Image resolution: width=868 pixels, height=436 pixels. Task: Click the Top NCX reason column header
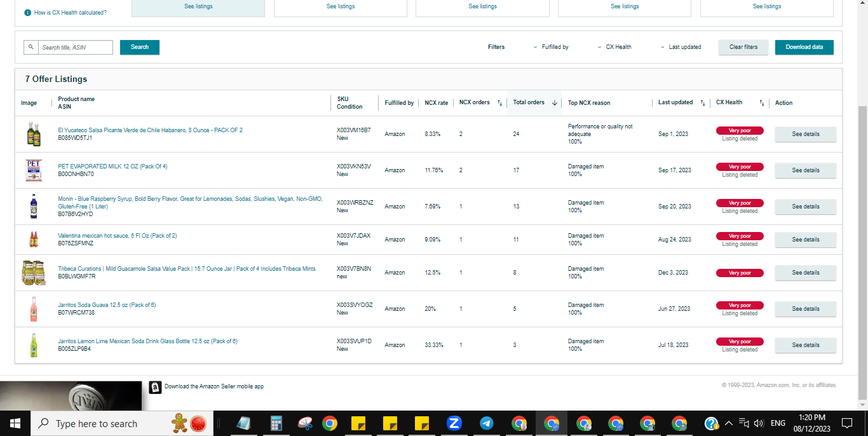[589, 103]
